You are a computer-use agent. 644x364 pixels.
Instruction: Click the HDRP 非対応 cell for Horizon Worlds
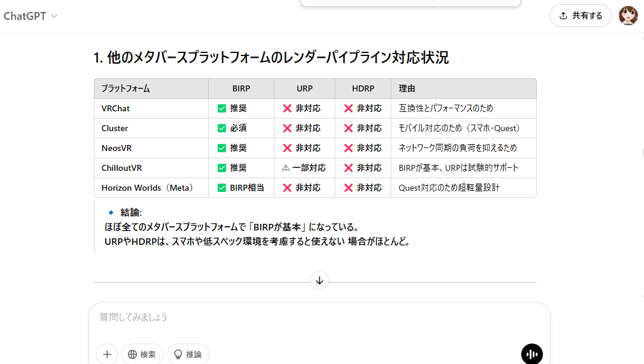tap(363, 188)
